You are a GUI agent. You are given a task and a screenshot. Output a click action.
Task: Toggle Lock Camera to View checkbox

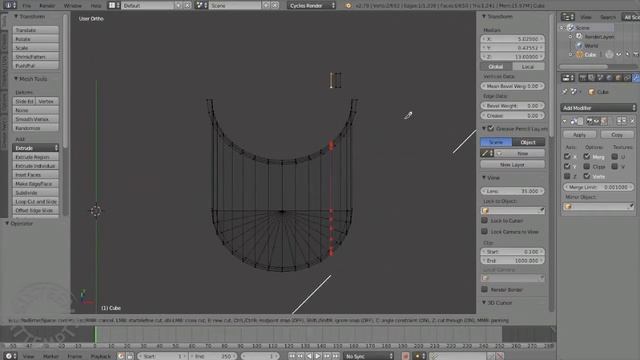click(x=484, y=231)
